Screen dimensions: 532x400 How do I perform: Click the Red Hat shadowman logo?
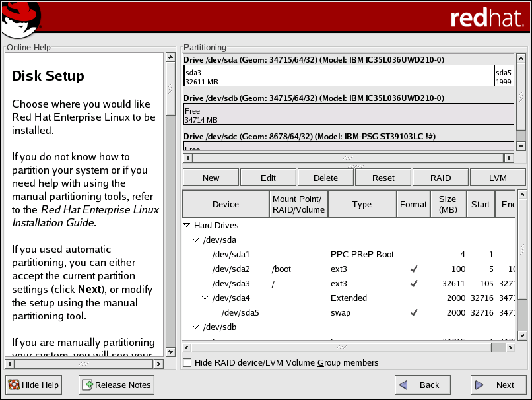pyautogui.click(x=20, y=20)
